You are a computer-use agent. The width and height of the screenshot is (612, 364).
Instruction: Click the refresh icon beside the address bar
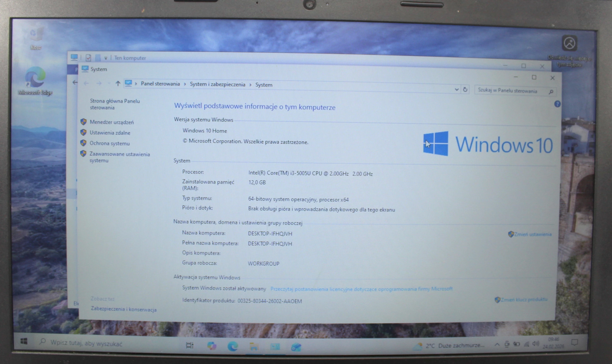pos(466,89)
